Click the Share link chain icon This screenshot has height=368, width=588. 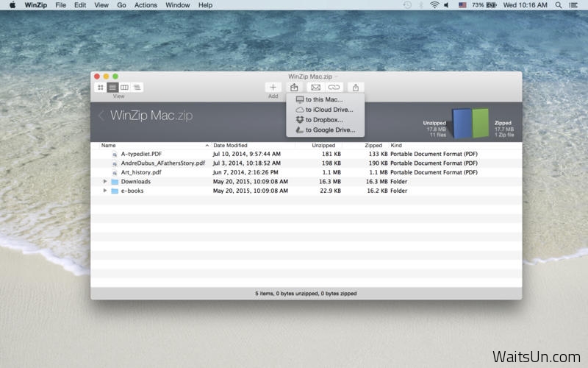334,88
